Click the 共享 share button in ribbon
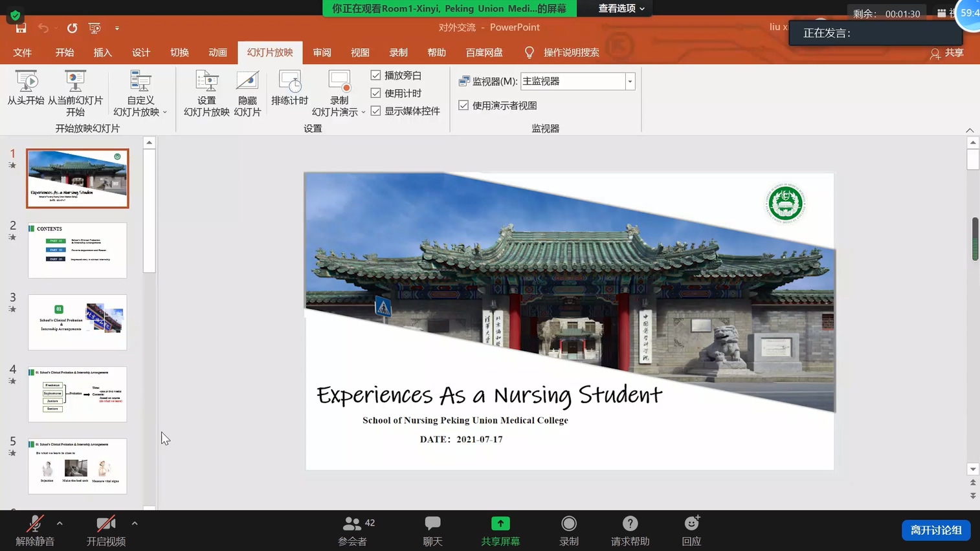Viewport: 980px width, 551px height. pyautogui.click(x=947, y=53)
